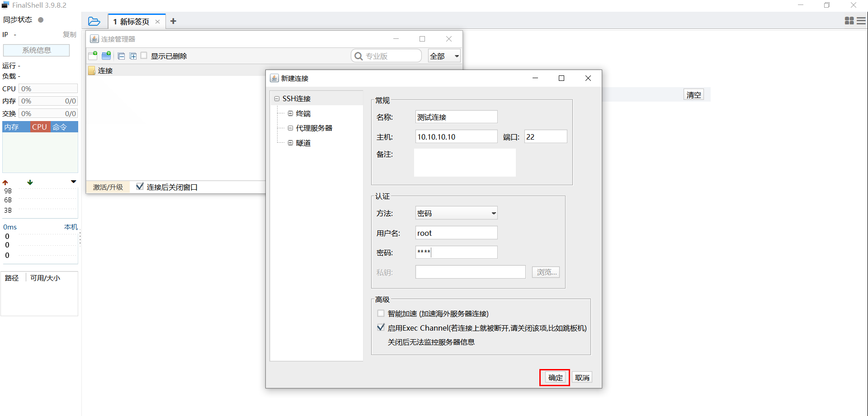Collapse the SSH连接 tree node

[x=277, y=98]
